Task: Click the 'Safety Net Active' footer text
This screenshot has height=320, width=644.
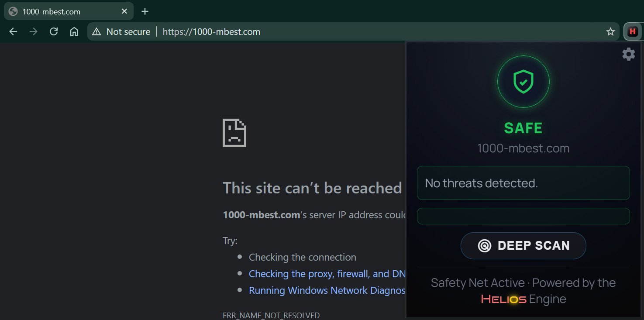Action: (478, 283)
